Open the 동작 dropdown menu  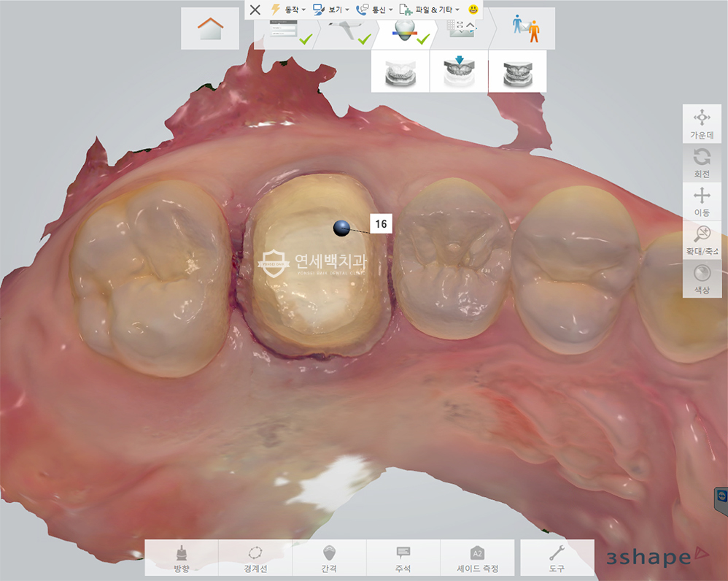(x=288, y=9)
